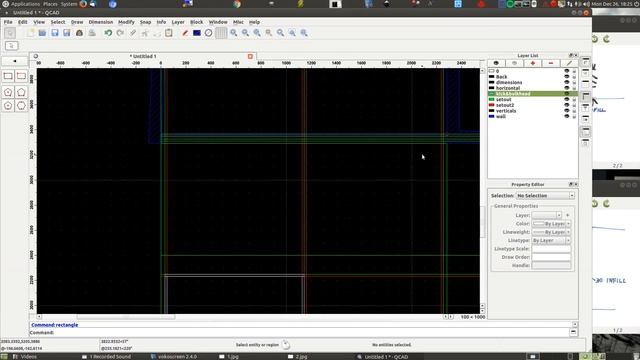The height and width of the screenshot is (360, 640).
Task: Show all layers with eye button
Action: click(x=496, y=63)
